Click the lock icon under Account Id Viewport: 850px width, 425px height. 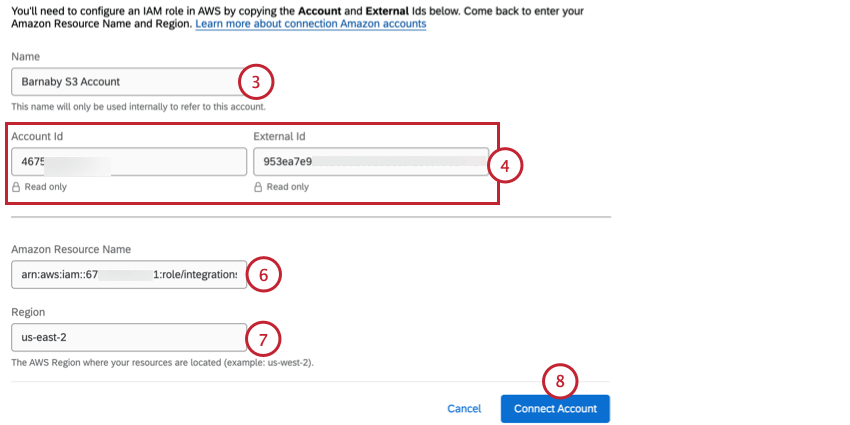tap(16, 187)
